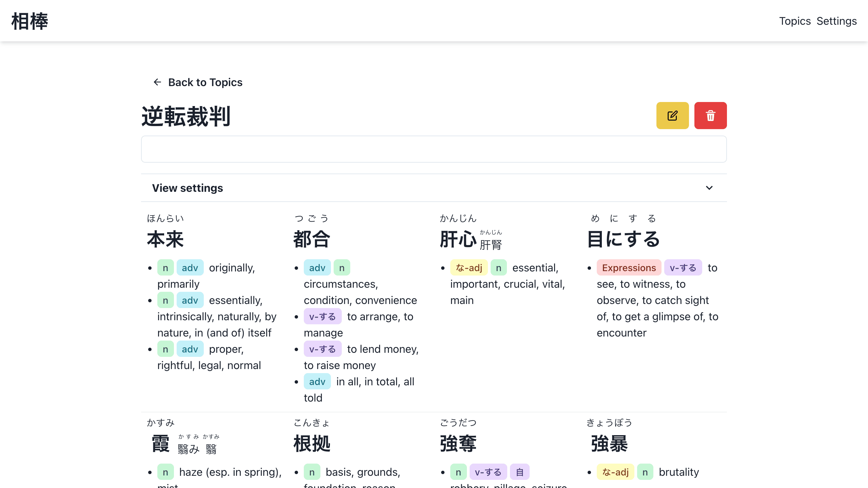Click the な-adj tag under 強暴
This screenshot has width=868, height=488.
(x=615, y=472)
